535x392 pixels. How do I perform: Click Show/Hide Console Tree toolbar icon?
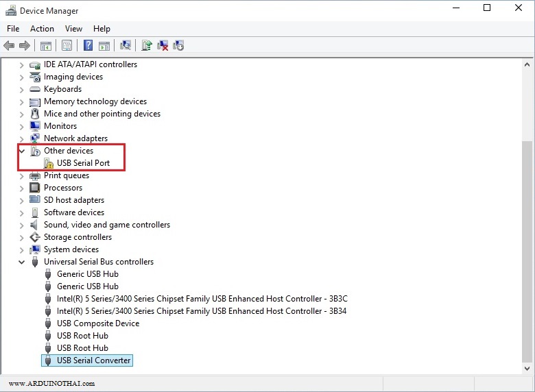[x=46, y=45]
